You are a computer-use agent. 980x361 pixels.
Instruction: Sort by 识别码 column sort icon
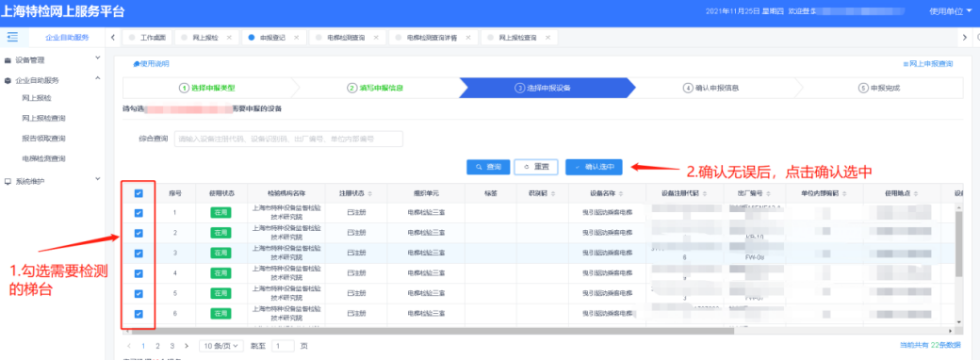tap(552, 194)
